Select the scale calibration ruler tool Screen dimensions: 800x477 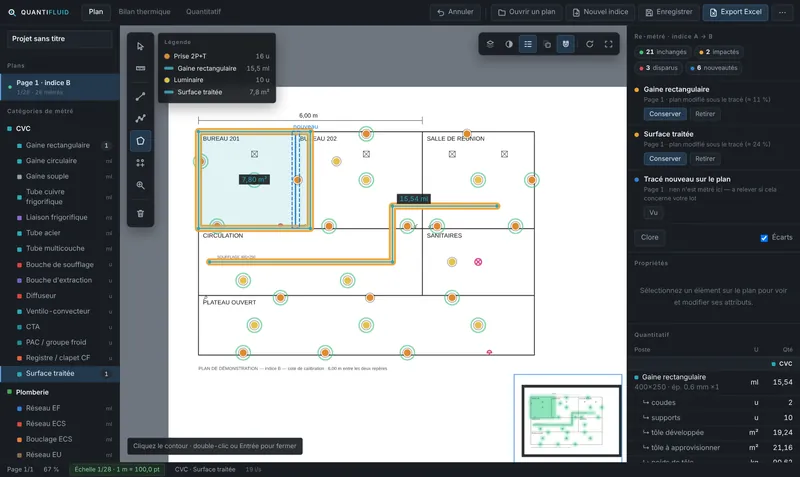tap(140, 68)
